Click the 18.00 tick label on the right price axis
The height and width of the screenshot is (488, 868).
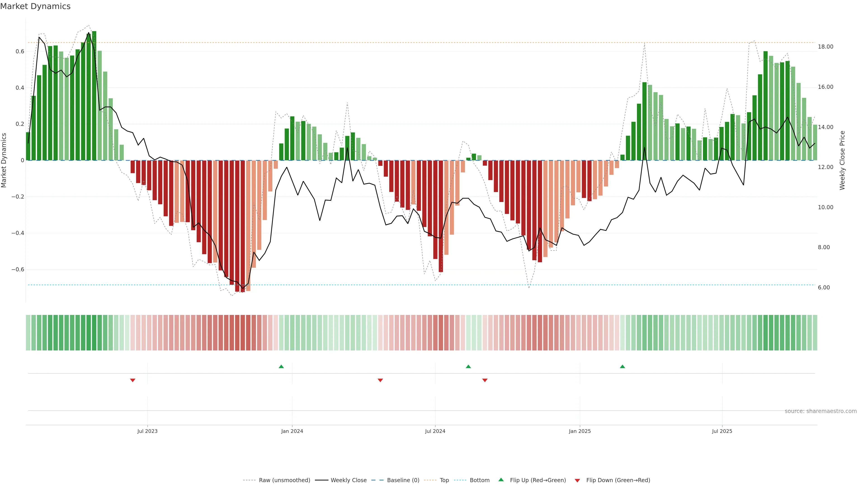(826, 47)
